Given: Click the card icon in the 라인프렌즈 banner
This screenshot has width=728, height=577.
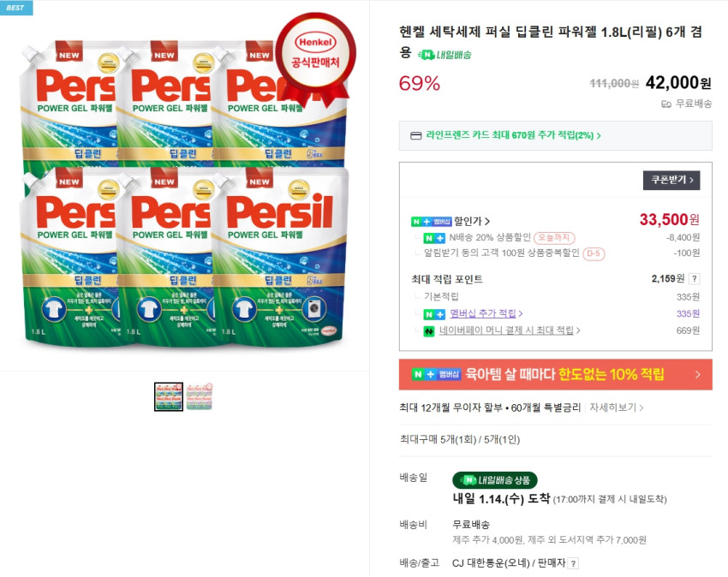Looking at the screenshot, I should tap(415, 135).
